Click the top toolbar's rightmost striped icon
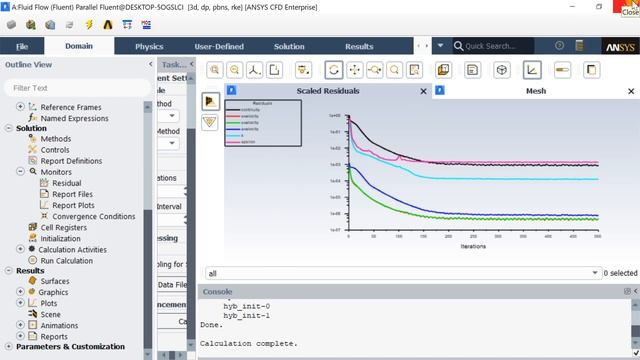 (x=146, y=25)
